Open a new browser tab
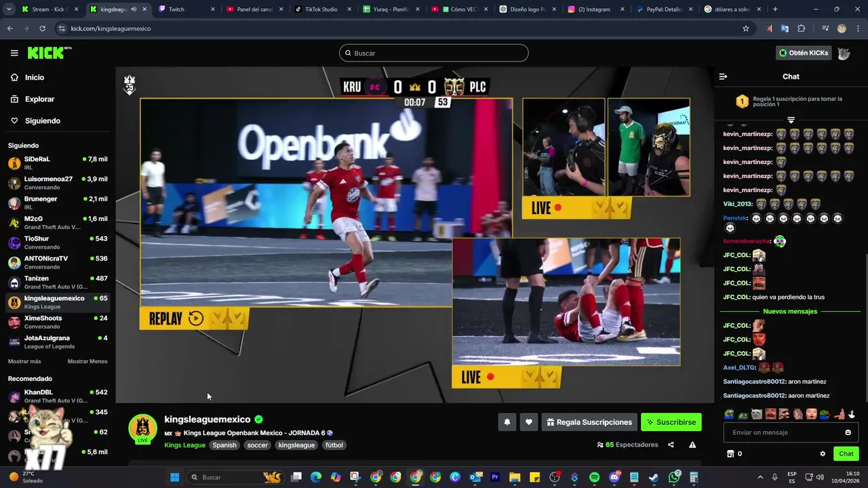Viewport: 868px width, 488px height. coord(775,9)
